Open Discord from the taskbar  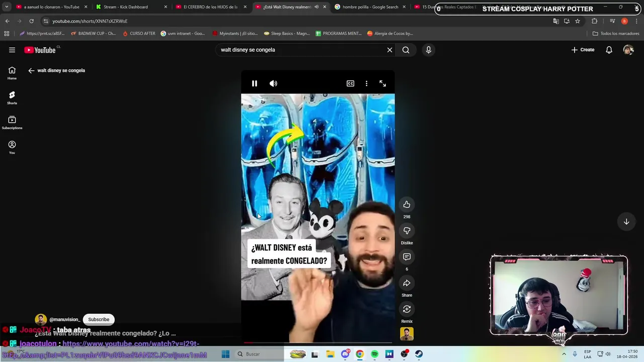click(345, 354)
